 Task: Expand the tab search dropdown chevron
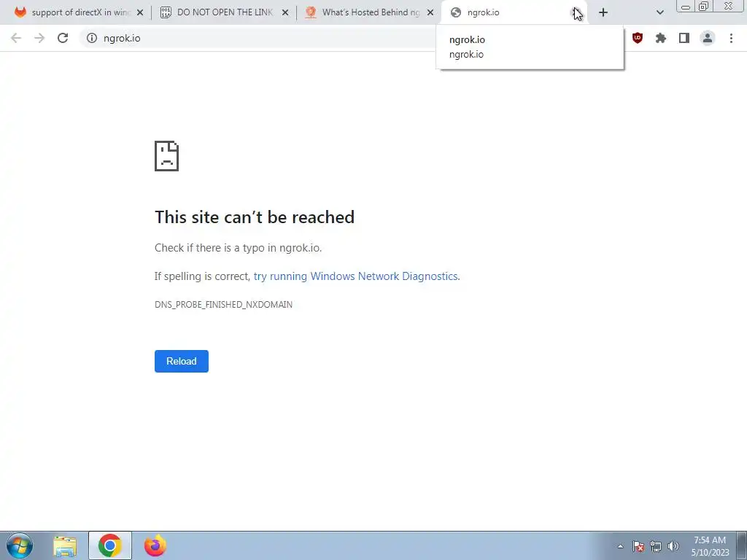coord(659,12)
